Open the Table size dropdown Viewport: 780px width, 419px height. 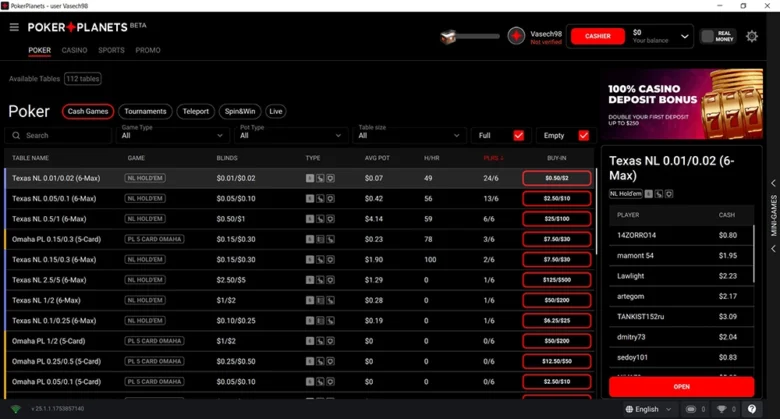[x=409, y=135]
